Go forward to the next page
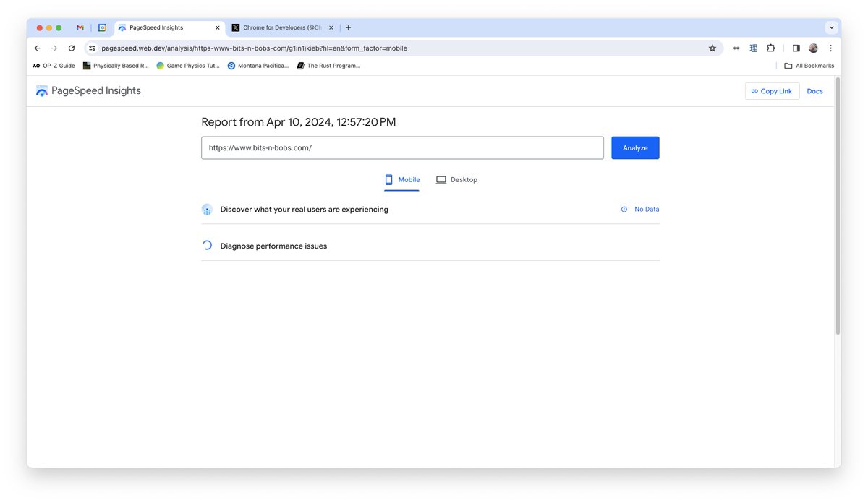 [54, 48]
